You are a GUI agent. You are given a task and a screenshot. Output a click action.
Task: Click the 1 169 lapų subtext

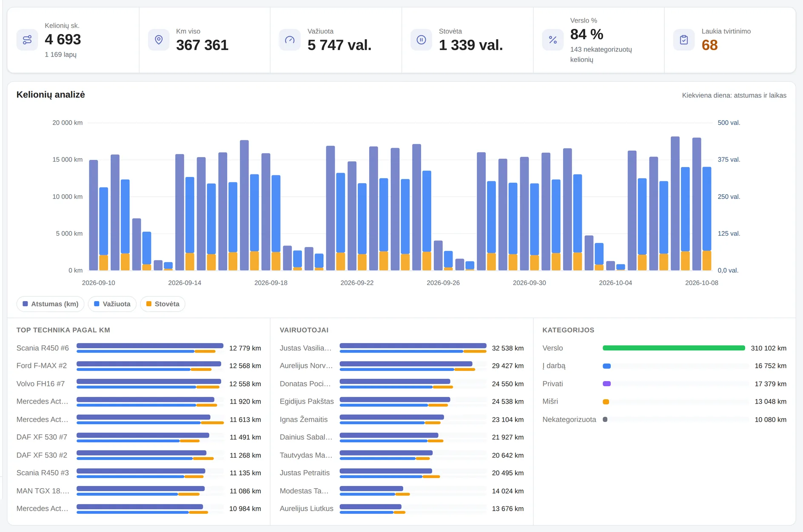tap(60, 55)
